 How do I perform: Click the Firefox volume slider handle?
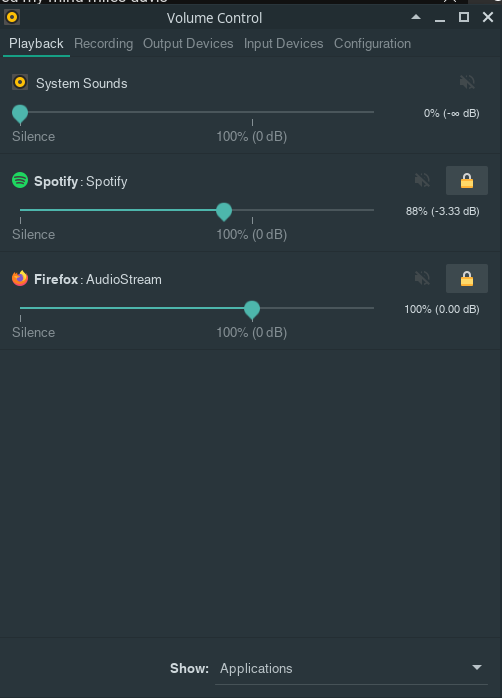tap(252, 309)
